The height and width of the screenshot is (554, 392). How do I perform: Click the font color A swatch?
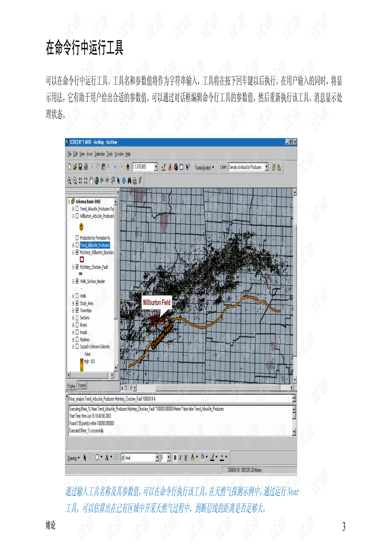[193, 458]
